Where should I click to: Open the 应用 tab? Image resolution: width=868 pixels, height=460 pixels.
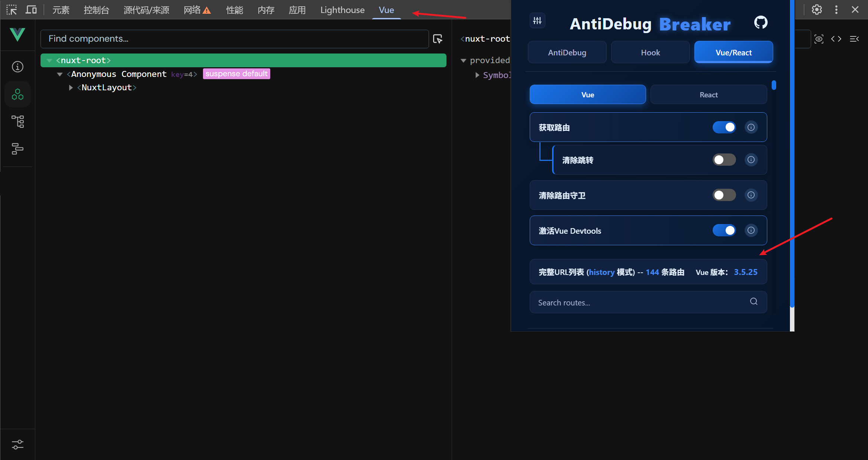point(297,10)
